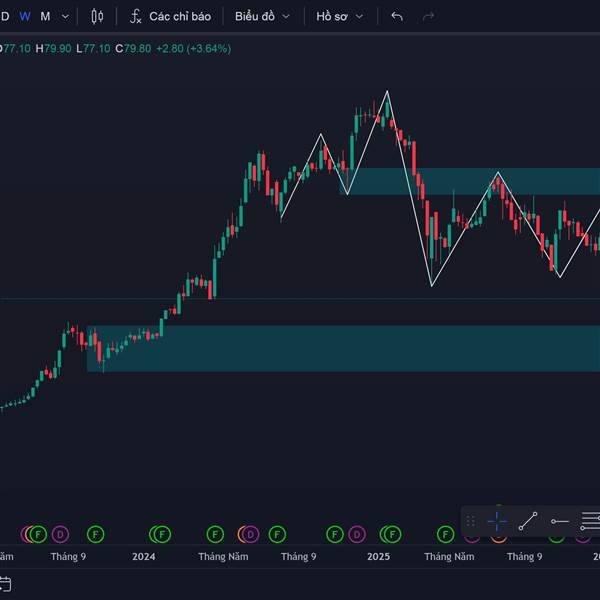Image resolution: width=600 pixels, height=600 pixels.
Task: Switch to the monthly (M) timeframe
Action: [x=45, y=16]
